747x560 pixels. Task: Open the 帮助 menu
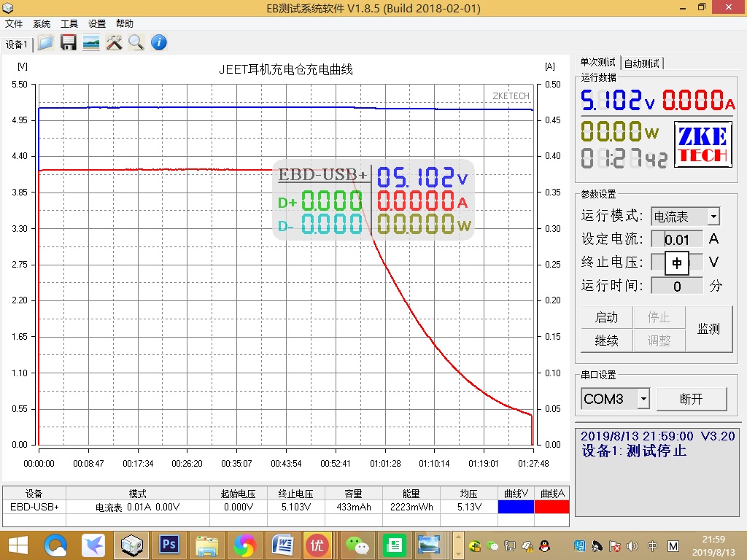click(x=124, y=23)
